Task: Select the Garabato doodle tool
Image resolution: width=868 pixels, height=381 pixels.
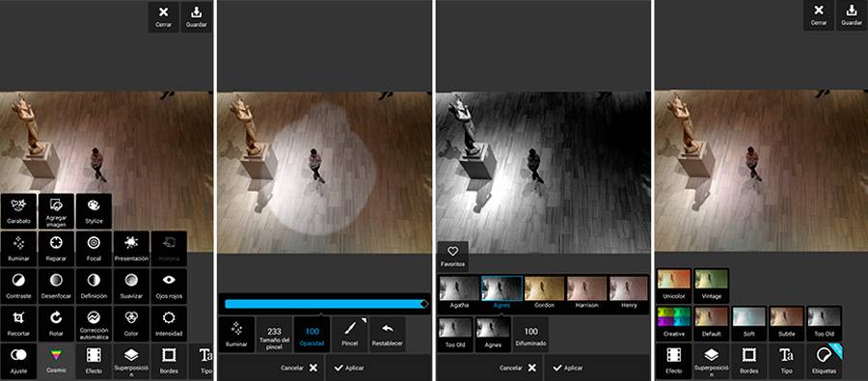Action: click(19, 211)
